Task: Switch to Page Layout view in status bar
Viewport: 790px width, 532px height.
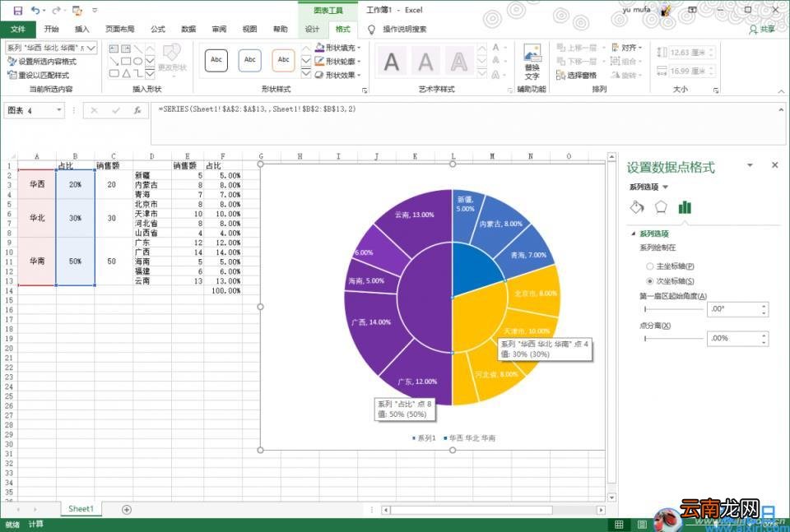Action: point(642,525)
